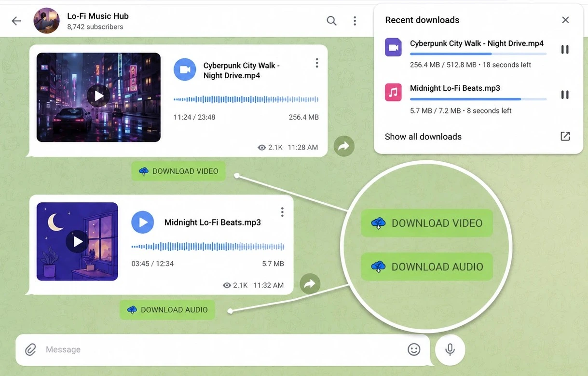
Task: Click the 8,742 subscribers text
Action: 95,27
